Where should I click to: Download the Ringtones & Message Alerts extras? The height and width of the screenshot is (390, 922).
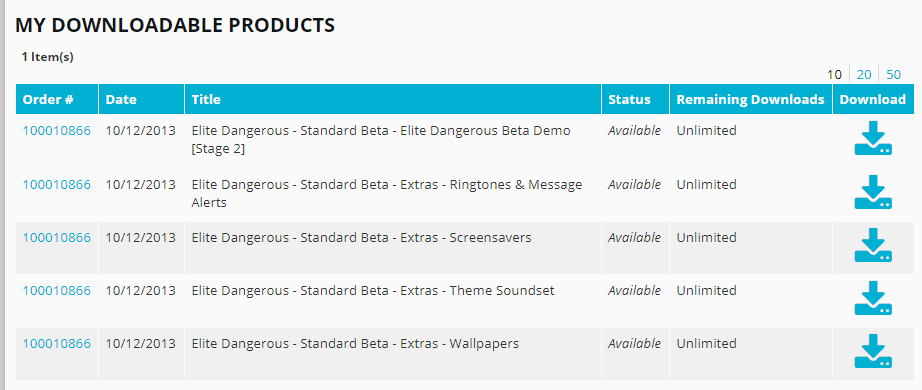click(873, 192)
